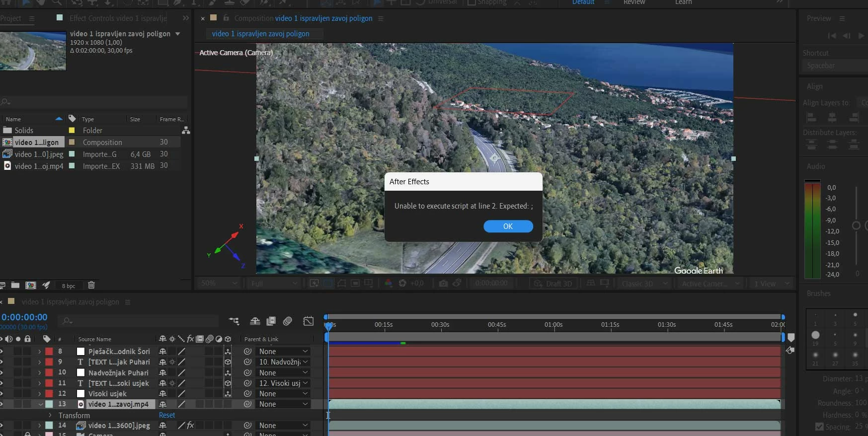Toggle shy switch on layer 8 Pješačk...odnik Šori
This screenshot has height=436, width=868.
click(162, 351)
